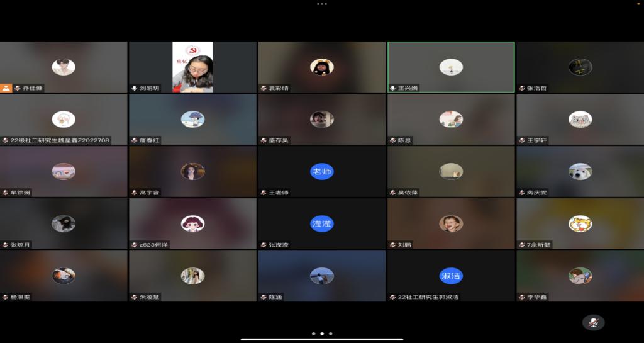This screenshot has height=343, width=644.
Task: Click the blue 淑洁 avatar circle
Action: click(x=450, y=276)
